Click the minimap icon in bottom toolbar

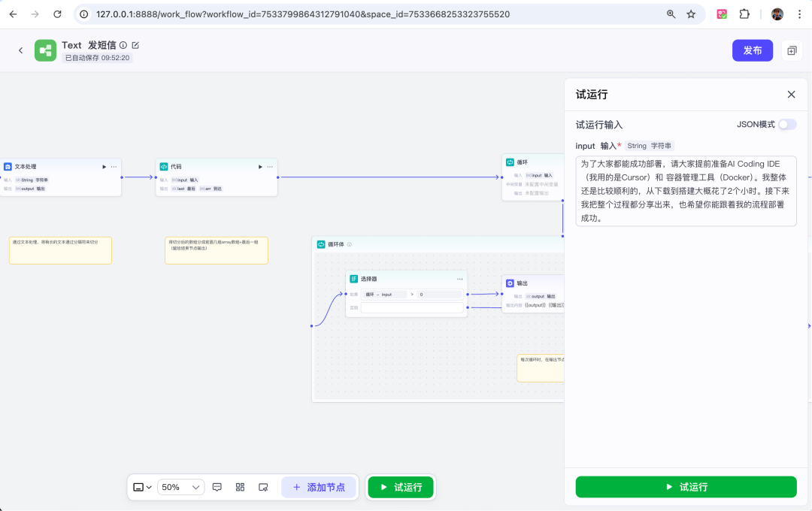263,487
